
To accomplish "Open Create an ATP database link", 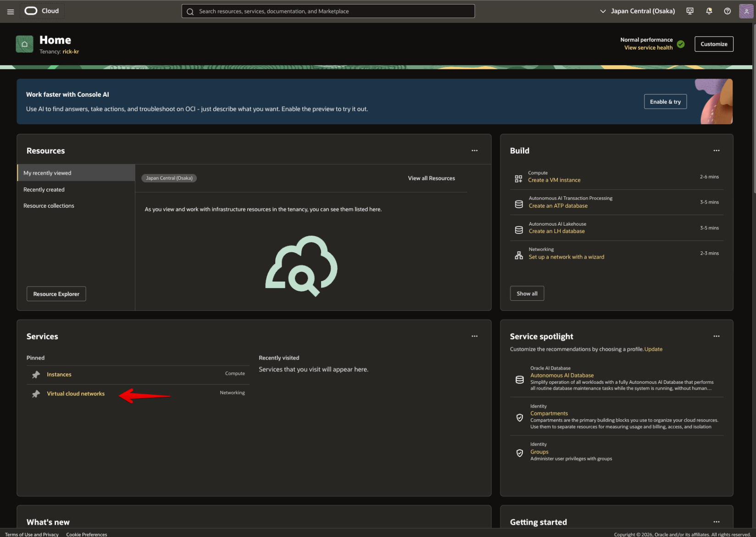I will pyautogui.click(x=558, y=206).
